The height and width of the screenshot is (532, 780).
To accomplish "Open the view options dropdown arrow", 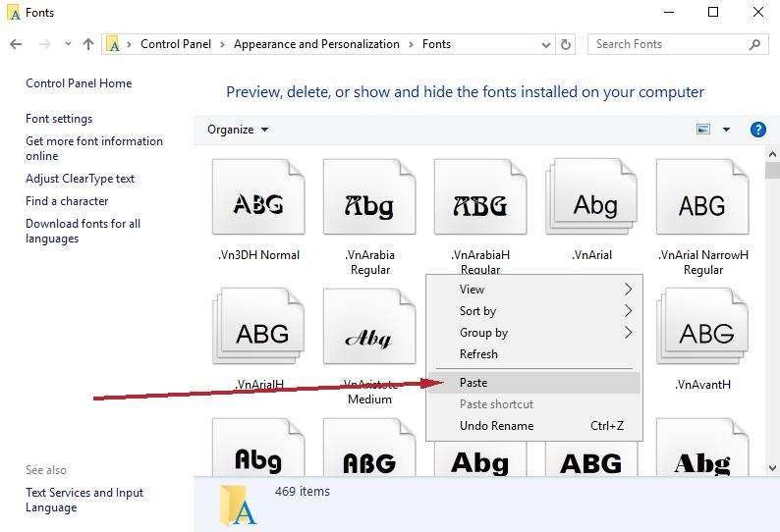I will pos(726,130).
